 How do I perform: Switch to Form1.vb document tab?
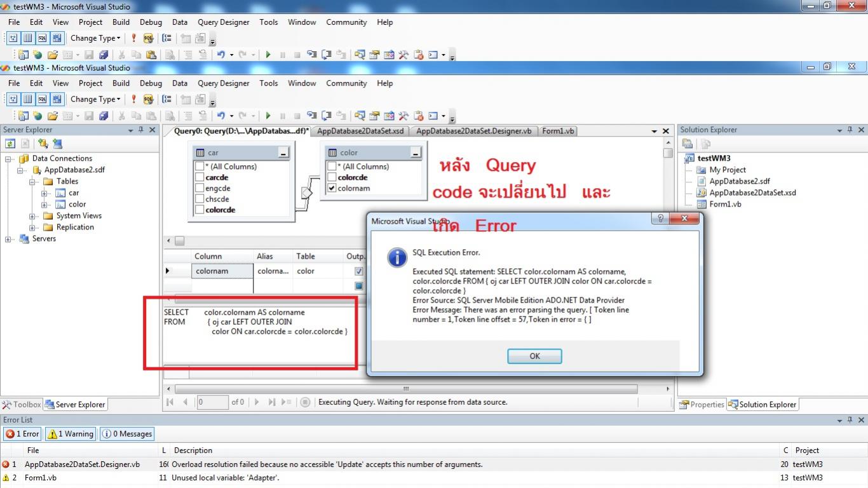click(558, 131)
